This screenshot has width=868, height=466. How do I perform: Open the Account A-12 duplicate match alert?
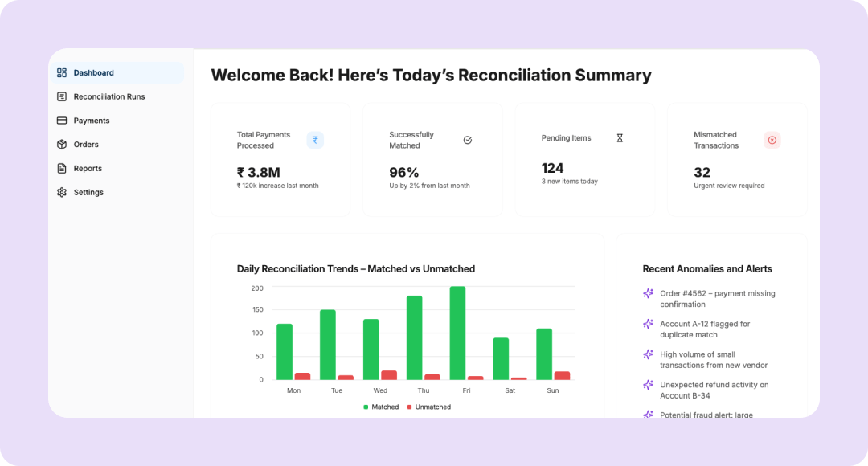coord(705,329)
